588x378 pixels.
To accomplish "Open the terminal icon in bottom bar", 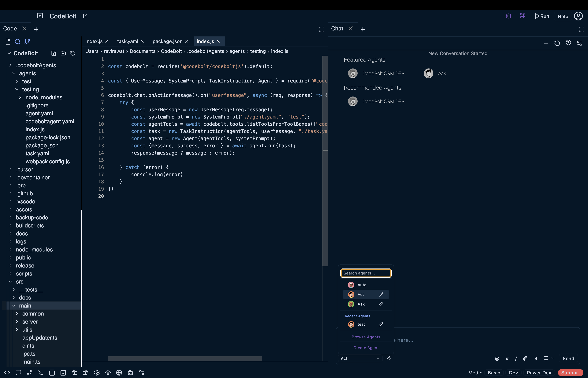I will (x=41, y=373).
